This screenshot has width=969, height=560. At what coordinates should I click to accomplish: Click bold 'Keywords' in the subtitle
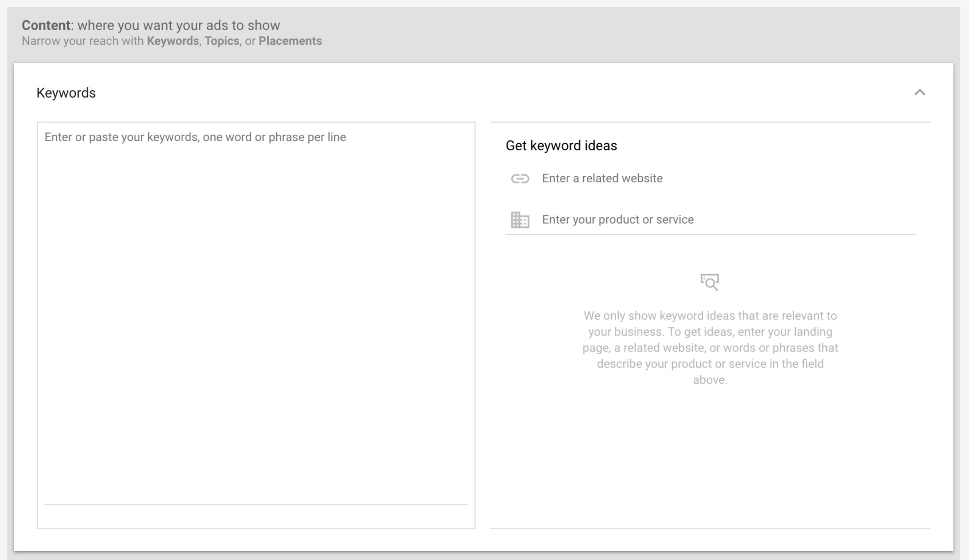pos(173,41)
